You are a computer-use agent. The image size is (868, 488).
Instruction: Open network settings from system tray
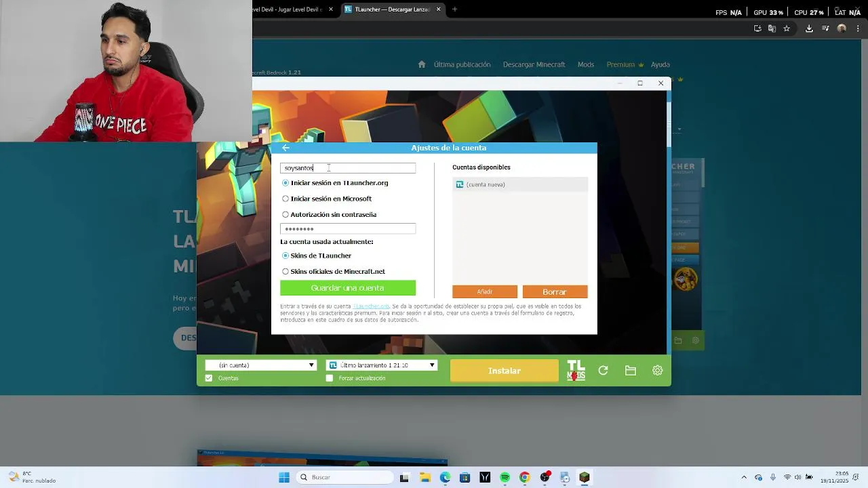(787, 477)
